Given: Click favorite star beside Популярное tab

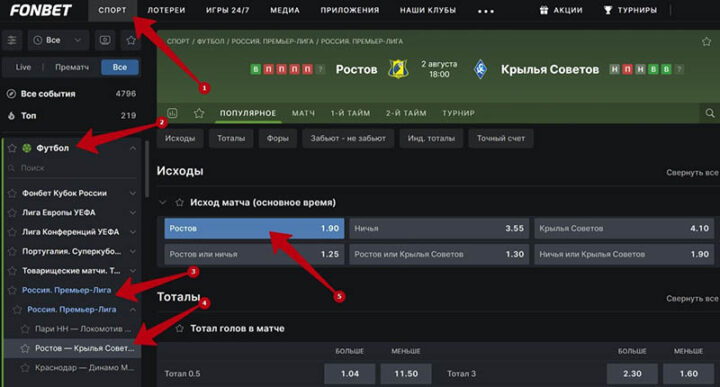Looking at the screenshot, I should [199, 113].
